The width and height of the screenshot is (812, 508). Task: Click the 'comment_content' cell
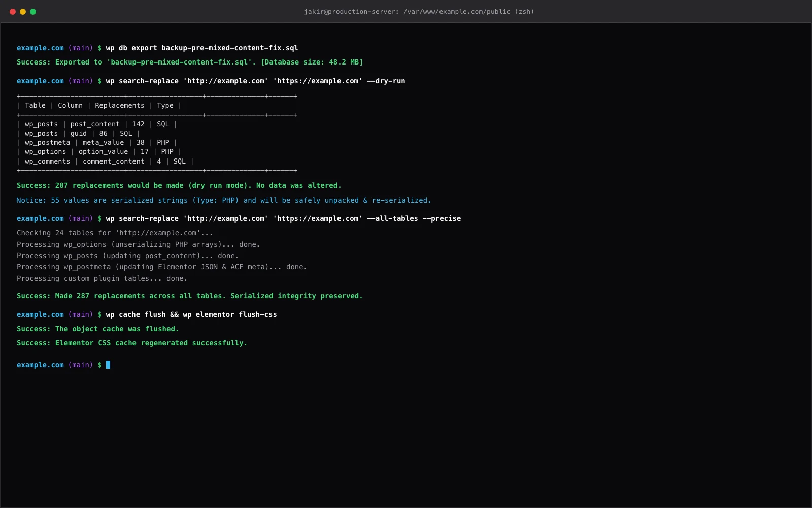[114, 161]
